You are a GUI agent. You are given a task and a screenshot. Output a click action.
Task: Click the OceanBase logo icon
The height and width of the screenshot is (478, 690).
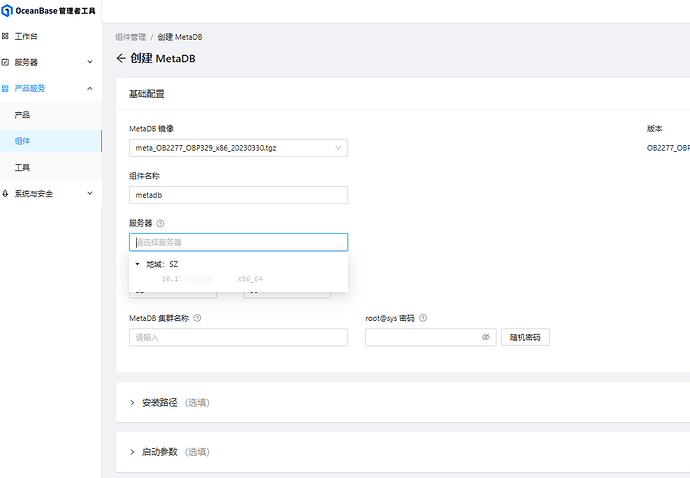(7, 11)
